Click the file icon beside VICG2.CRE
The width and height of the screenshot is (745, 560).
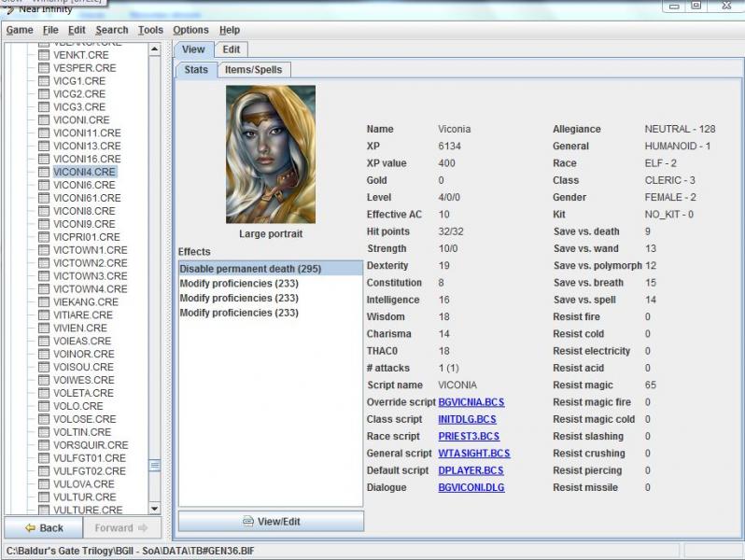click(44, 94)
